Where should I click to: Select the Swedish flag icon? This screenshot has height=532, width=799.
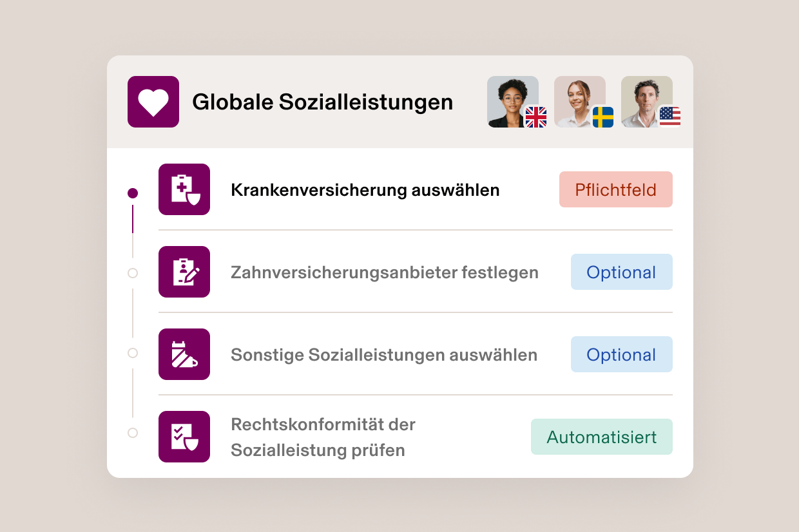pyautogui.click(x=602, y=118)
